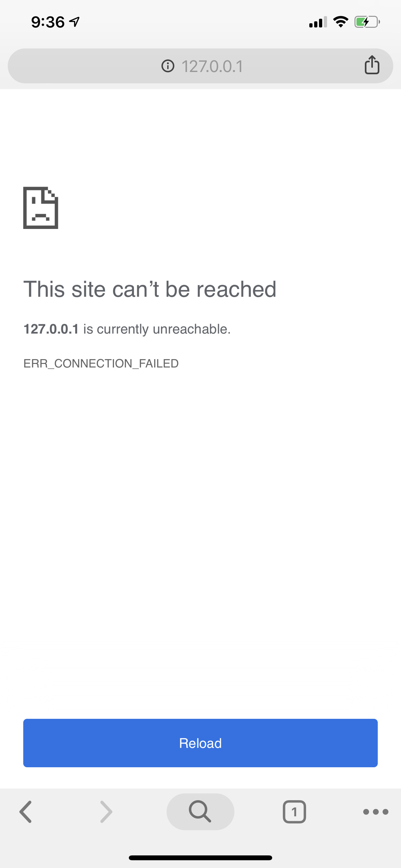Tap the home indicator bar at bottom
This screenshot has width=401, height=868.
200,858
